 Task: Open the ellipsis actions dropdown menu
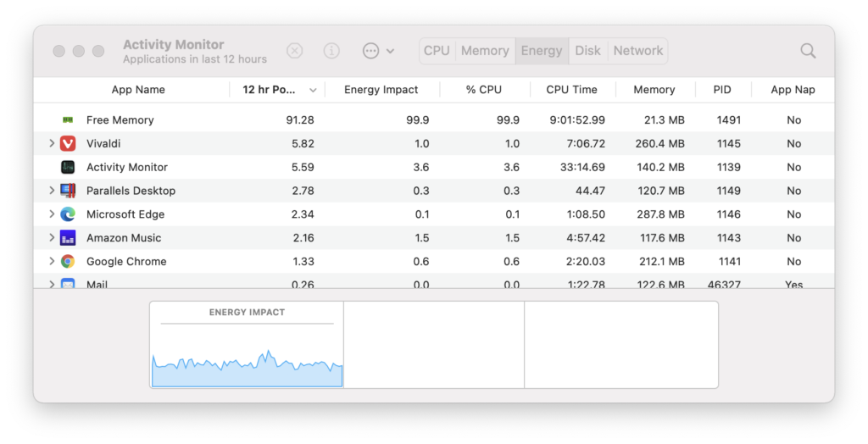pos(378,51)
